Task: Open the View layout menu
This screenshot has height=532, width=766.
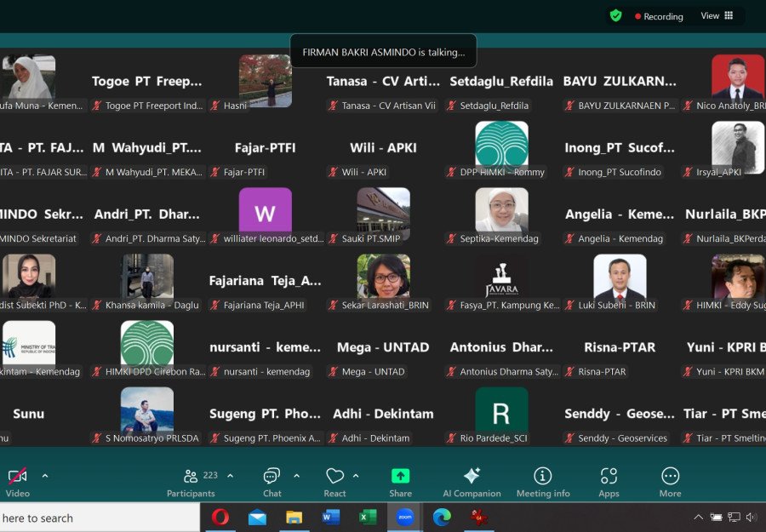Action: coord(717,15)
